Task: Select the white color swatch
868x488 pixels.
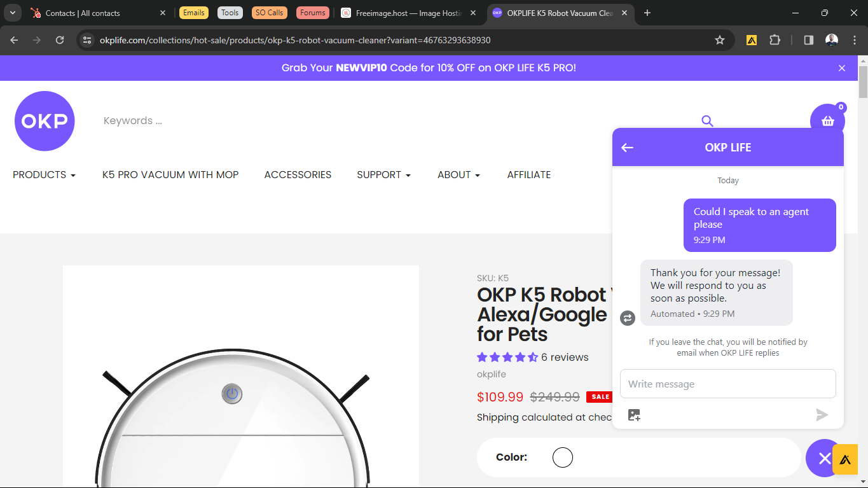Action: click(563, 457)
